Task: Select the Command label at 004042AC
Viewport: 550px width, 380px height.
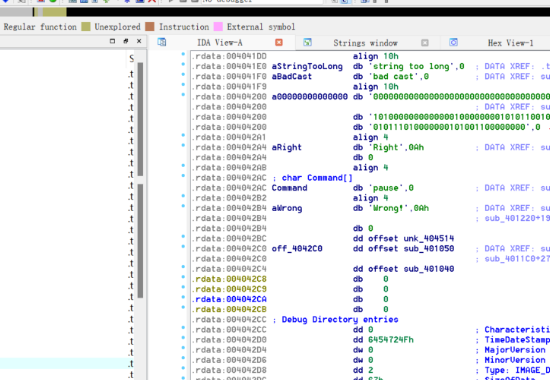Action: 289,188
